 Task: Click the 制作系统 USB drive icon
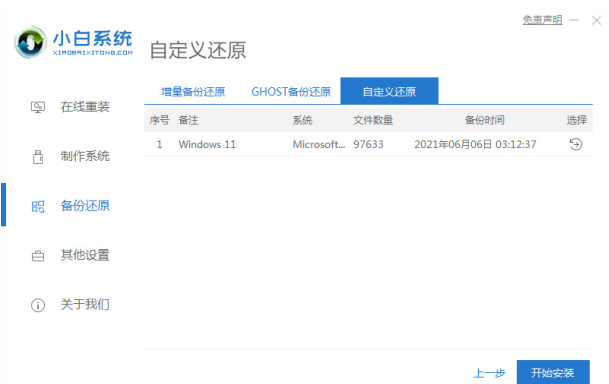[x=38, y=156]
